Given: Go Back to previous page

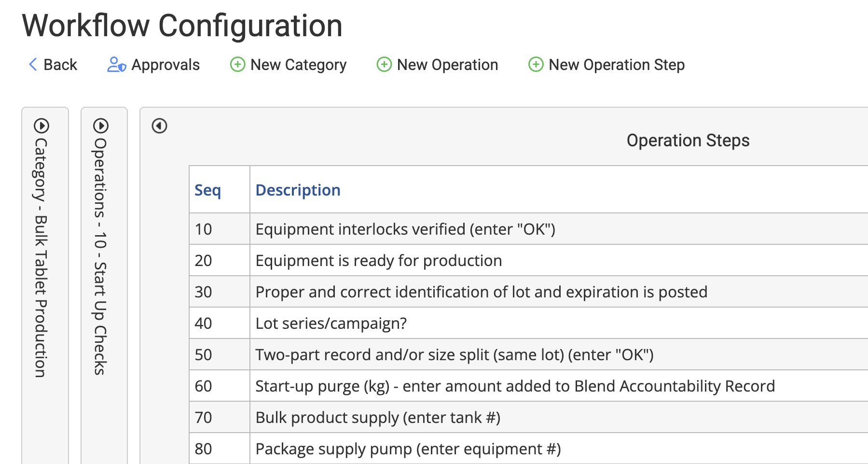Looking at the screenshot, I should pos(60,65).
